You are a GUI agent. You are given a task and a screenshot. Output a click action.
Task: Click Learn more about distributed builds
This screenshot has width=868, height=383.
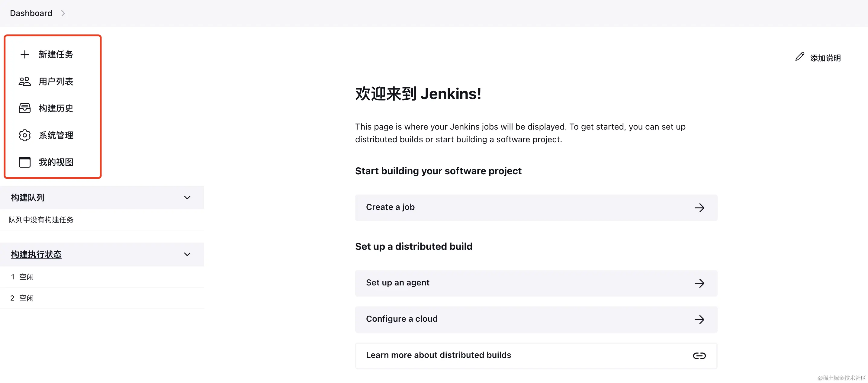(x=439, y=355)
